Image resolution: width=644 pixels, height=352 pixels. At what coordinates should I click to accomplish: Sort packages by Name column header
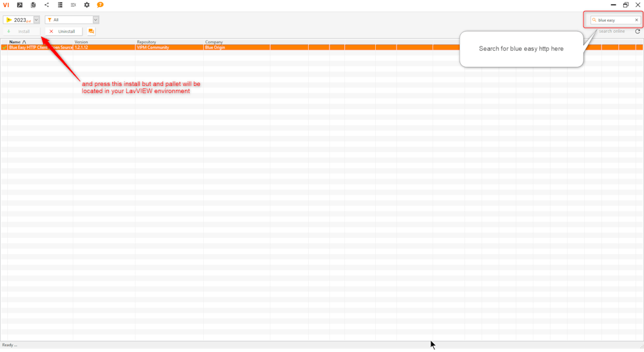tap(17, 42)
